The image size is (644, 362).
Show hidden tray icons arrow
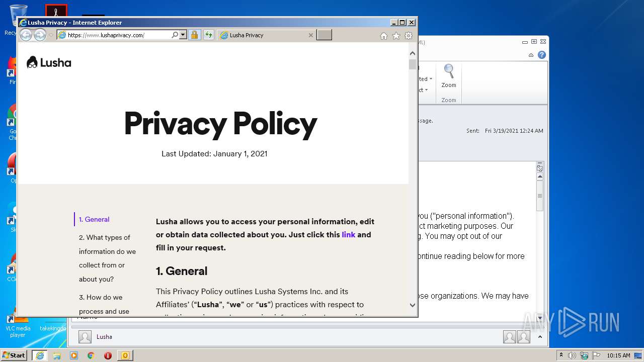pos(561,355)
